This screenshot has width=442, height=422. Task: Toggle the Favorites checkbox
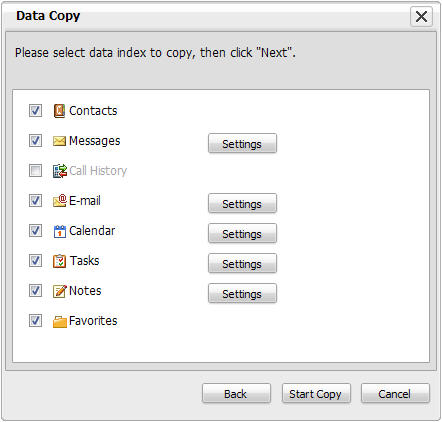point(35,321)
